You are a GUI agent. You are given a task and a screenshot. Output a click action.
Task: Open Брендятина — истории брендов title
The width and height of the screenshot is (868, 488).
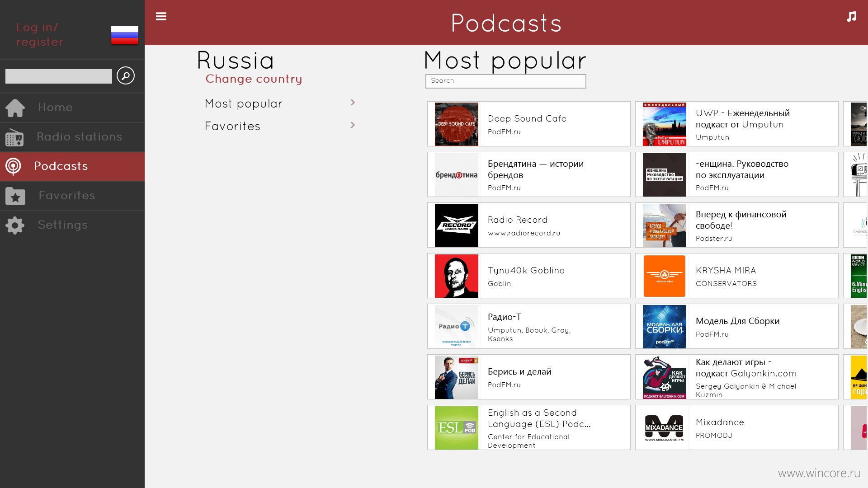click(536, 169)
